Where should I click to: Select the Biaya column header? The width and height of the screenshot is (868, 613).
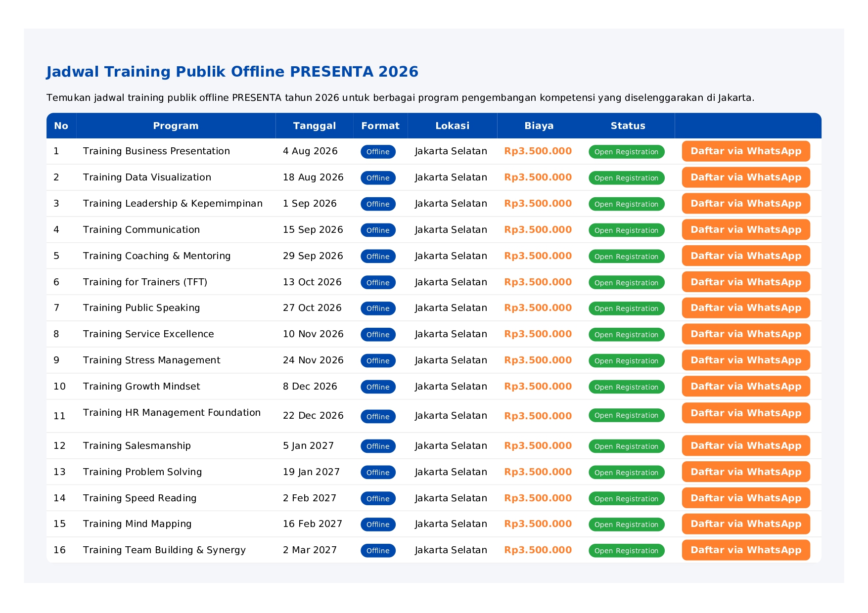[x=539, y=126]
